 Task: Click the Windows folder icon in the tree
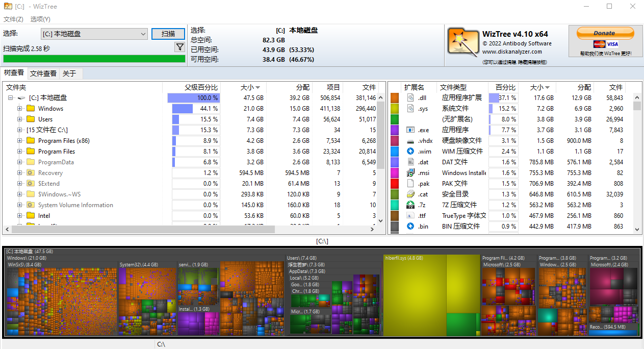point(30,108)
